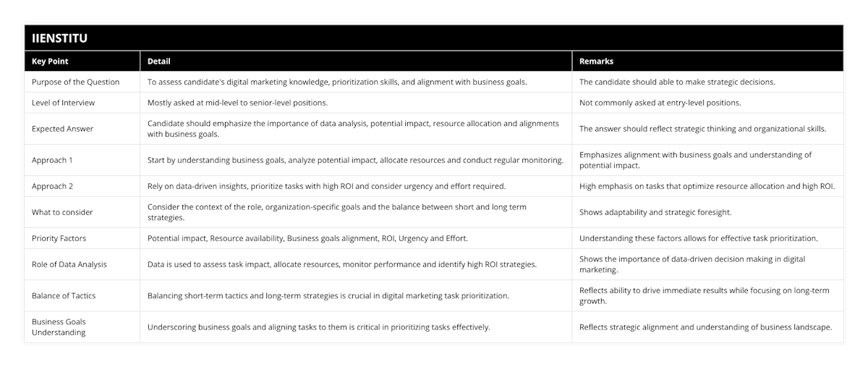The image size is (868, 367).
Task: Select the remark "Shows adaptability and strategic foresight"
Action: click(x=655, y=212)
